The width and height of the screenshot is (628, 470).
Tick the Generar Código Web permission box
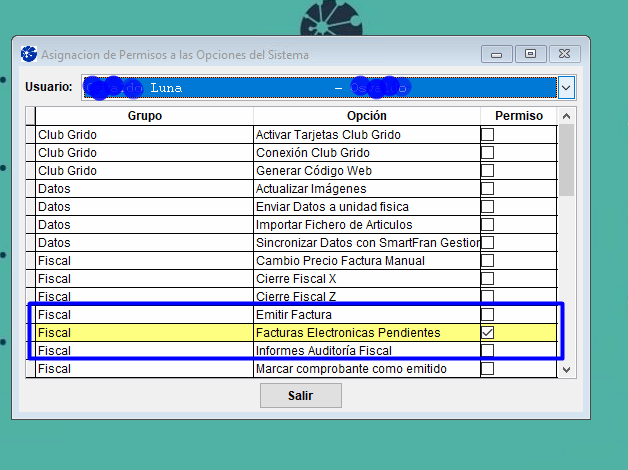[x=488, y=171]
